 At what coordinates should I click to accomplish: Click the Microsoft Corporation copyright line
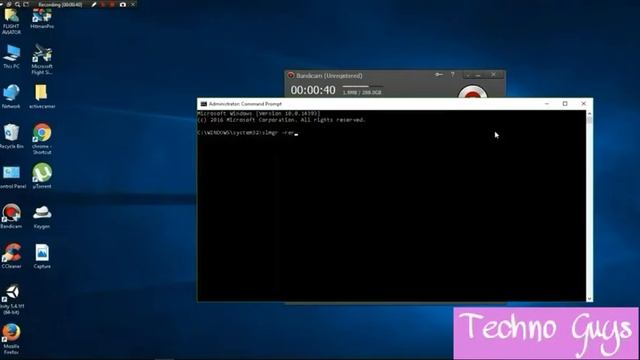point(281,120)
